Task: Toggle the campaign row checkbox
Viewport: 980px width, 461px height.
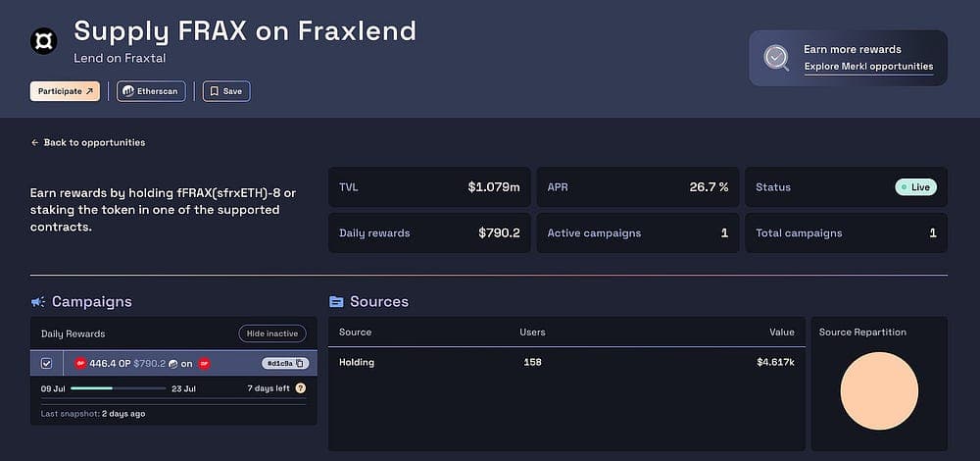Action: pyautogui.click(x=46, y=364)
